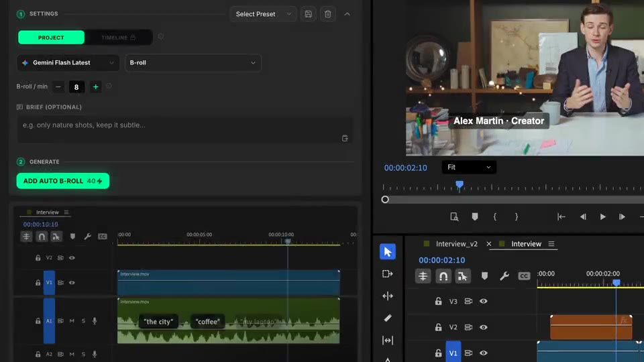Image resolution: width=644 pixels, height=362 pixels.
Task: Switch to the Interview sequence tab
Action: [x=526, y=244]
